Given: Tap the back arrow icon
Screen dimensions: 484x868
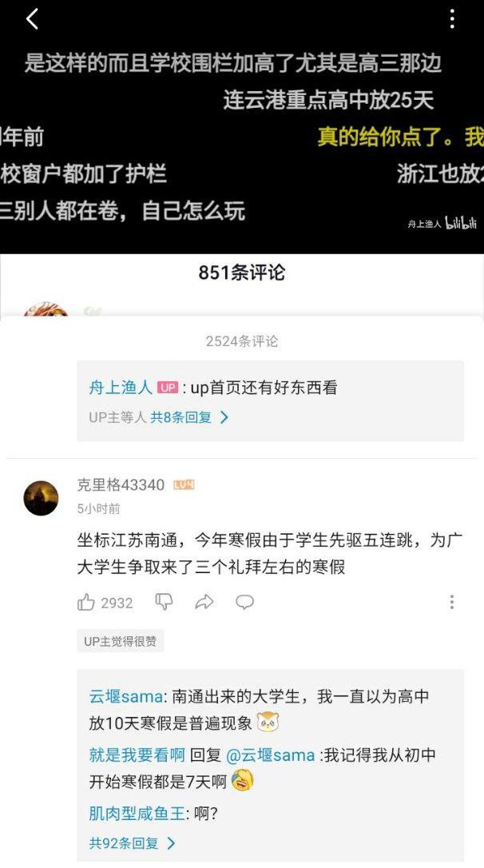Looking at the screenshot, I should [x=32, y=19].
